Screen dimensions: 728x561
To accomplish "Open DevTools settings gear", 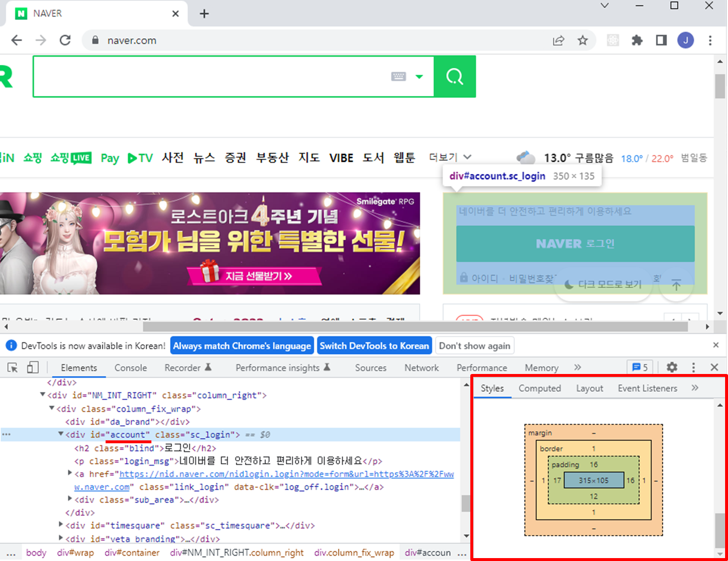I will (672, 367).
